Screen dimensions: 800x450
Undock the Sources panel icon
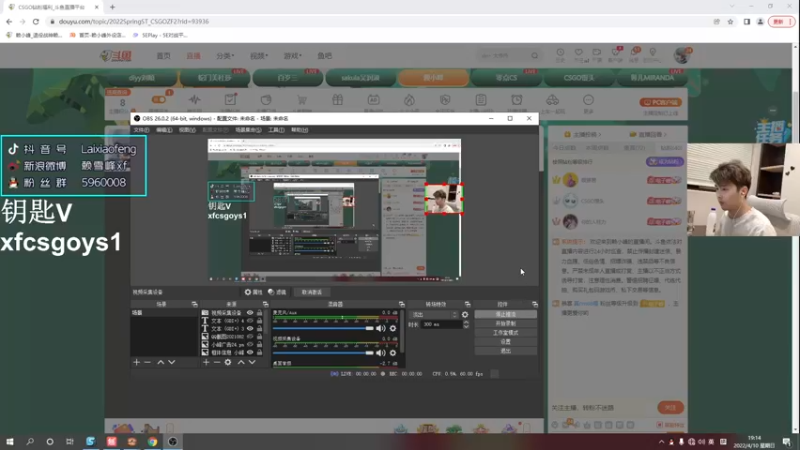click(x=265, y=304)
